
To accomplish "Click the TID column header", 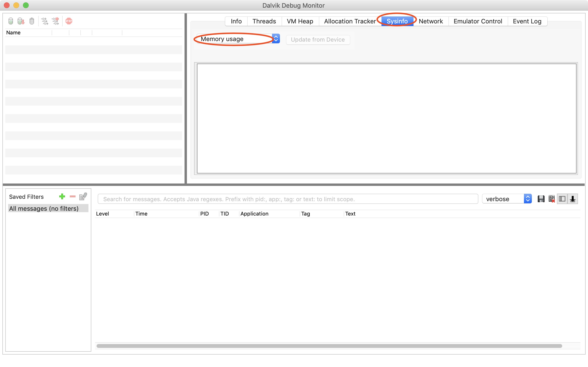I will pos(229,214).
